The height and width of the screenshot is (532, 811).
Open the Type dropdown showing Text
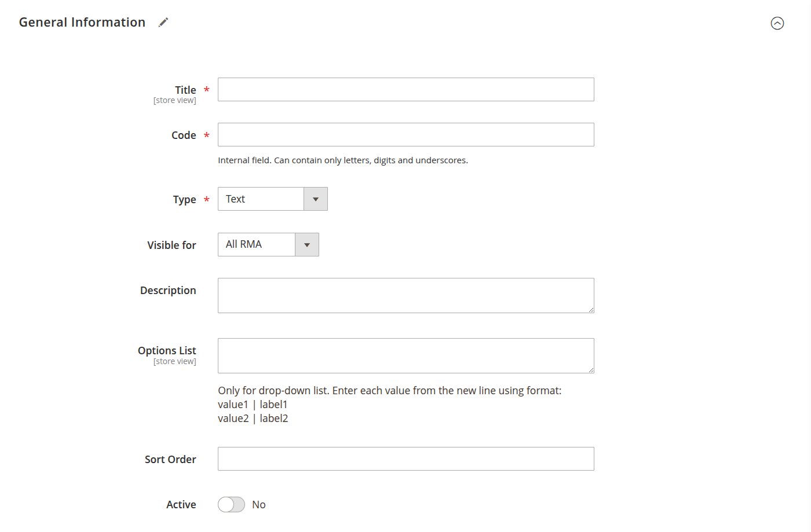coord(272,199)
